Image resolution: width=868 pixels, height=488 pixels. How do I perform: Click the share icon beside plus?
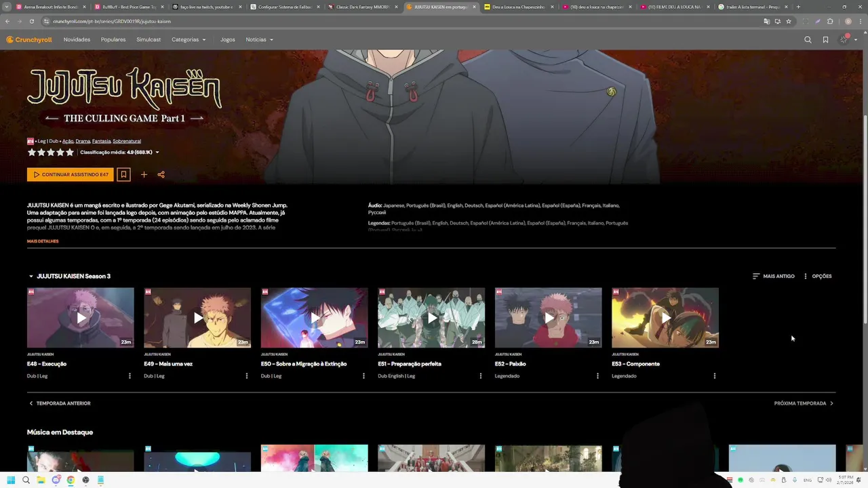[x=161, y=175]
